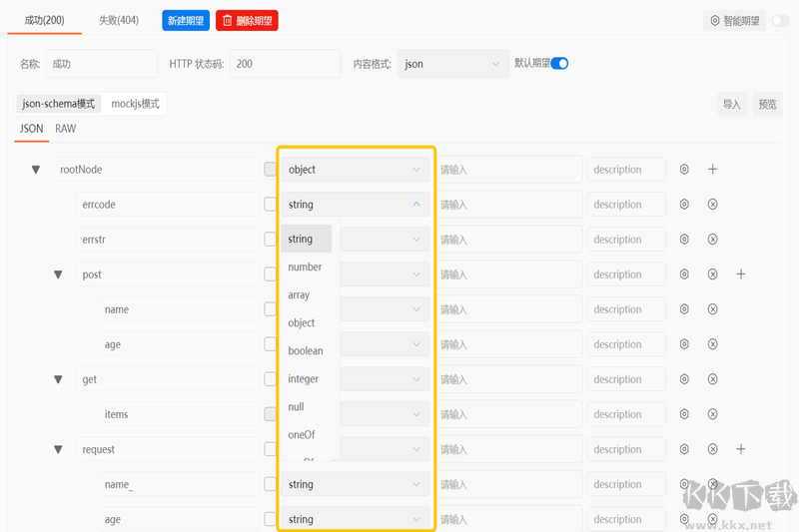The width and height of the screenshot is (799, 532).
Task: Collapse the get node triangle
Action: pyautogui.click(x=58, y=379)
